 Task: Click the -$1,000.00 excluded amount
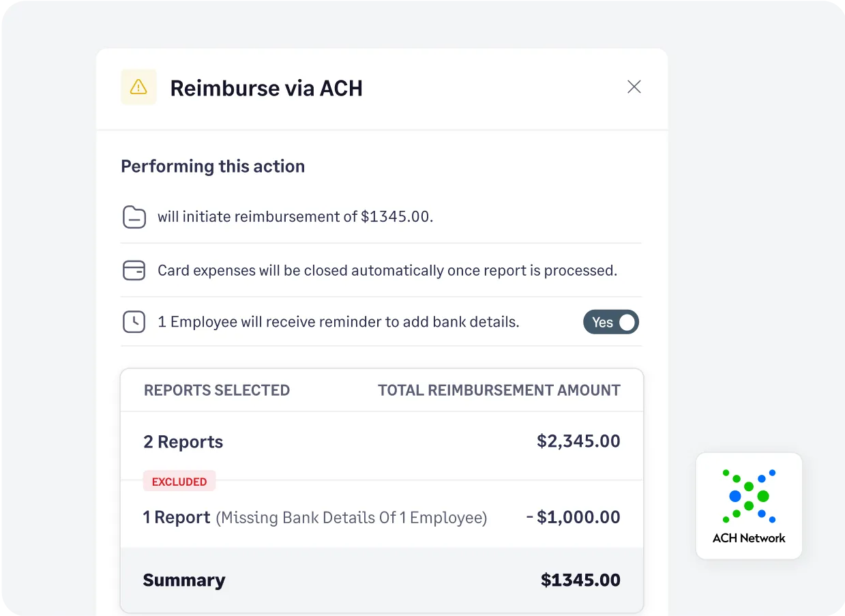pyautogui.click(x=574, y=516)
